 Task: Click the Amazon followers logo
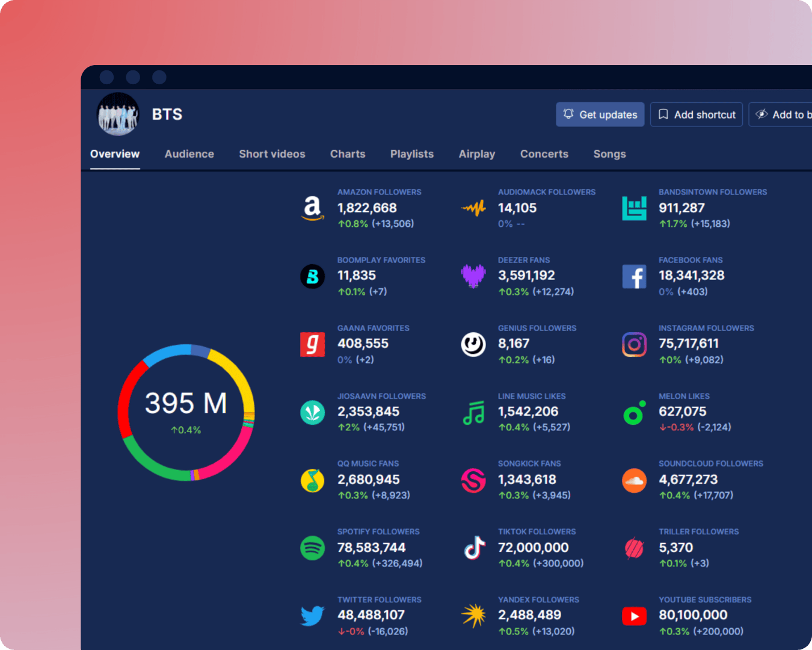pyautogui.click(x=312, y=209)
